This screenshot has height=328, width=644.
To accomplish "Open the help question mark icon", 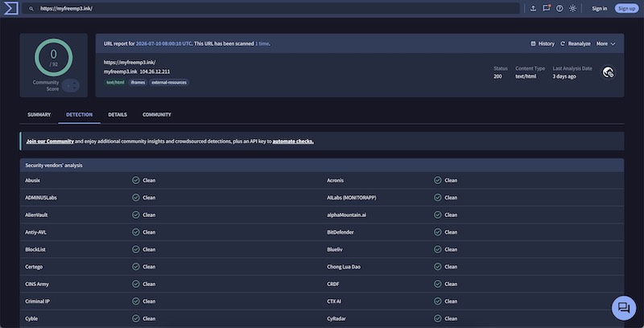I will click(x=559, y=9).
